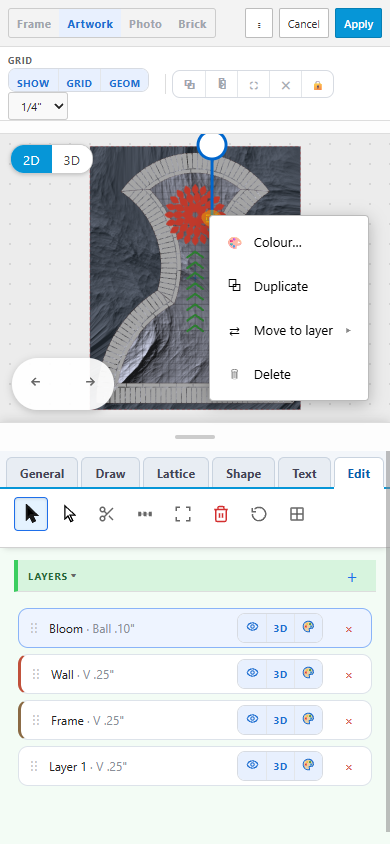Switch canvas to 3D view
The image size is (390, 844).
(72, 160)
